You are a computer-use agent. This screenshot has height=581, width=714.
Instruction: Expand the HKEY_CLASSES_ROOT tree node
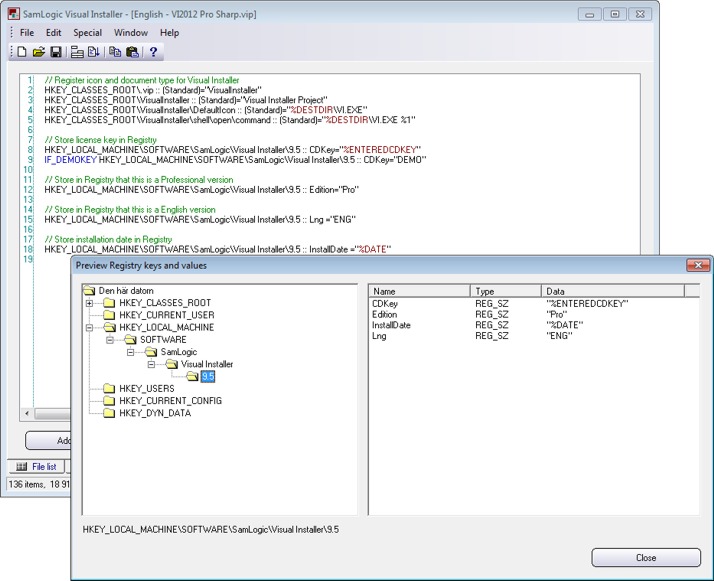[x=89, y=303]
